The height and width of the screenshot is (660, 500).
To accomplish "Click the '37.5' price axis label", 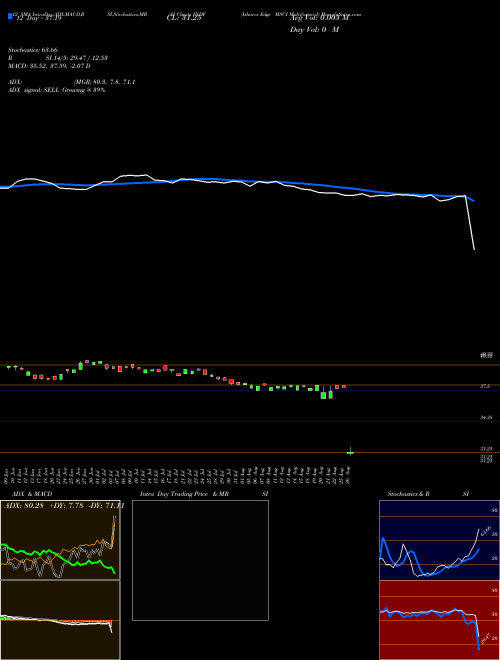I will point(485,386).
